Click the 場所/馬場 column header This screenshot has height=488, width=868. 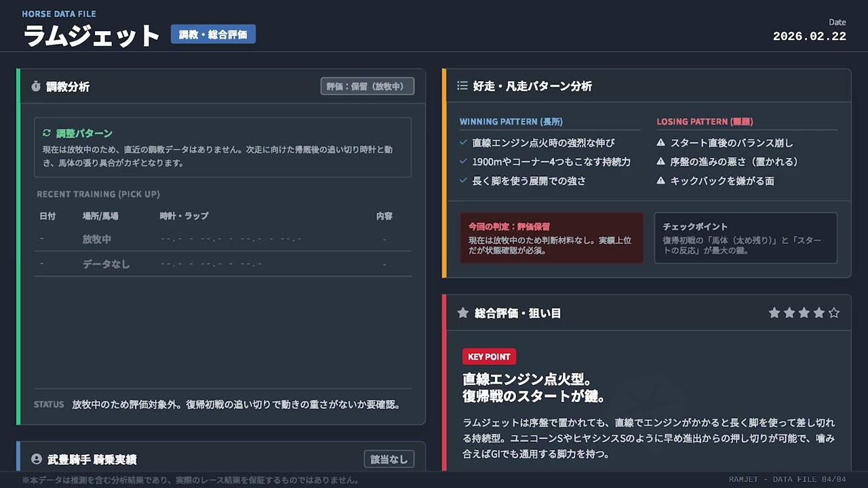100,216
